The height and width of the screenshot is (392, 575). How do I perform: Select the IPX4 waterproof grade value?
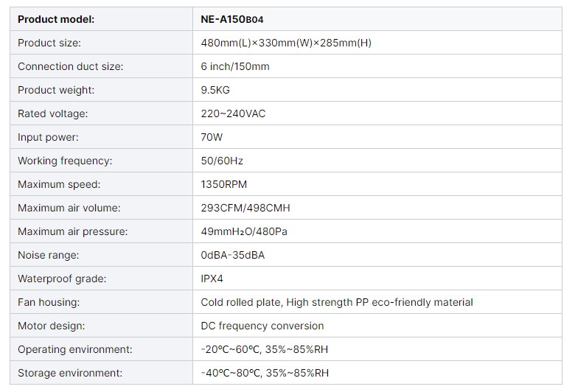212,279
